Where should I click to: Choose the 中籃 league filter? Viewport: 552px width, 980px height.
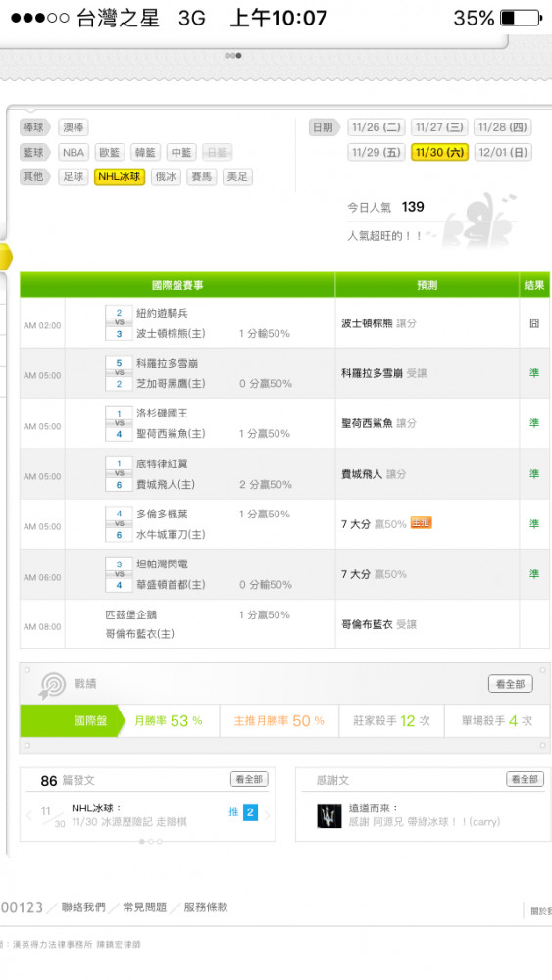click(181, 153)
